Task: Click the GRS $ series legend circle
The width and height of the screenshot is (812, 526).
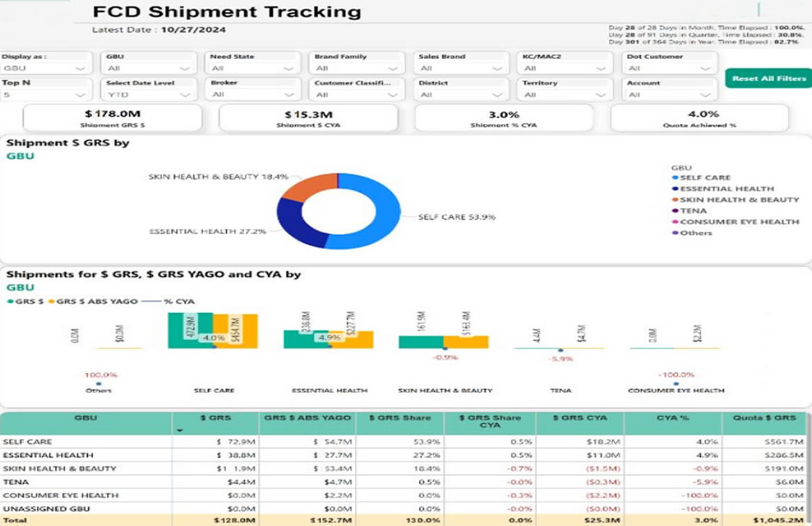Action: 10,301
